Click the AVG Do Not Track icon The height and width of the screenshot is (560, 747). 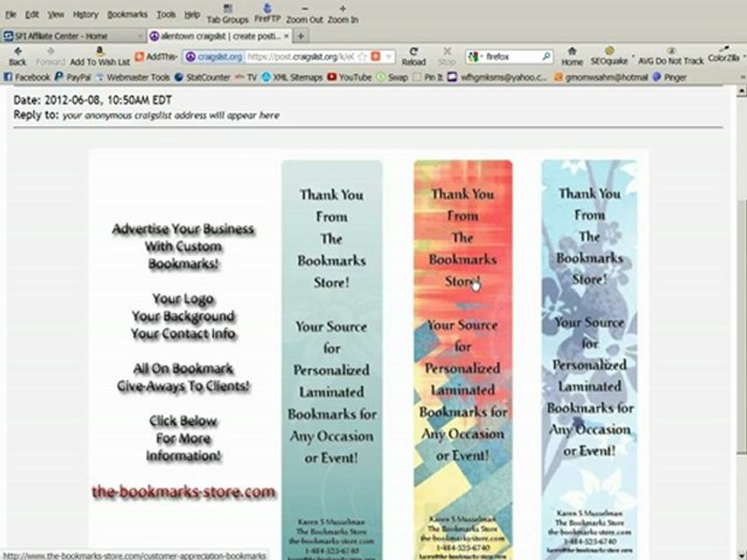(x=671, y=51)
